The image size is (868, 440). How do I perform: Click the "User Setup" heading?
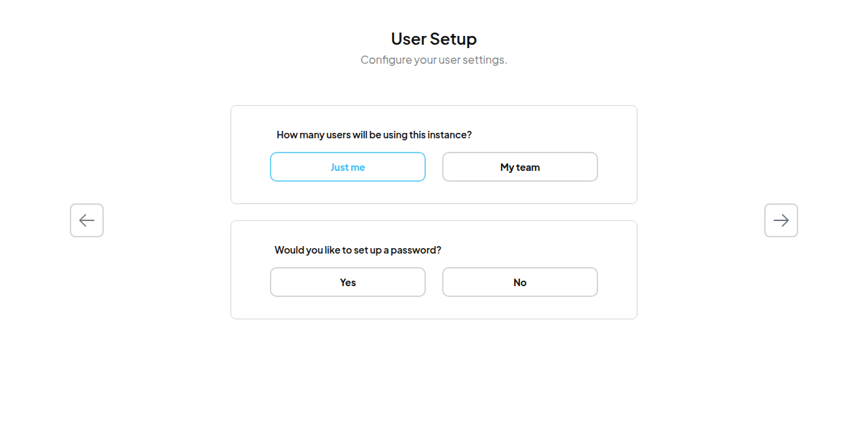(434, 39)
